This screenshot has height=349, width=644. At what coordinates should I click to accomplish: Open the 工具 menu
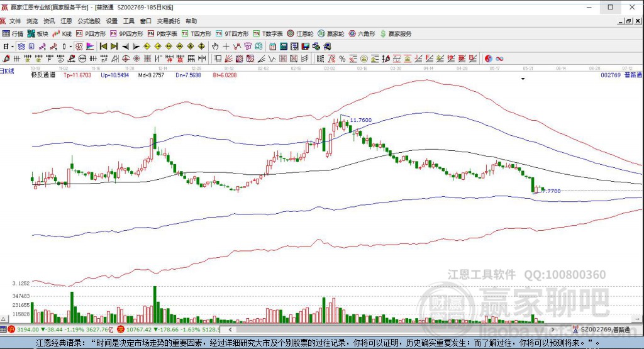pos(128,21)
